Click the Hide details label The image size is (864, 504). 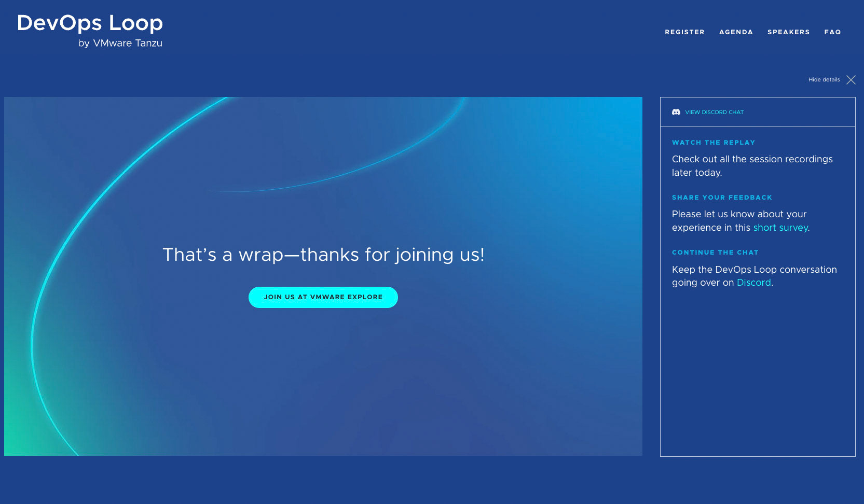(x=824, y=80)
